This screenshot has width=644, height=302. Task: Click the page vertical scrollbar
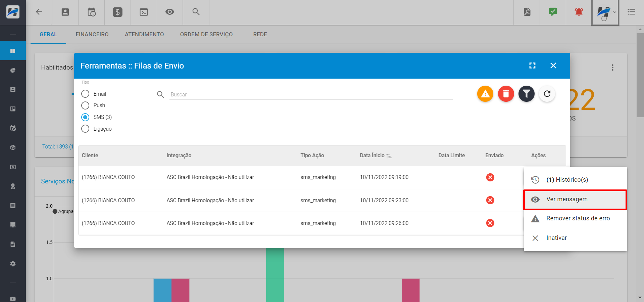pyautogui.click(x=640, y=76)
